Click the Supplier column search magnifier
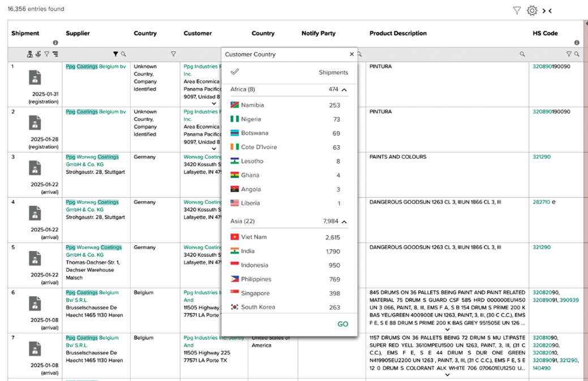 [123, 54]
